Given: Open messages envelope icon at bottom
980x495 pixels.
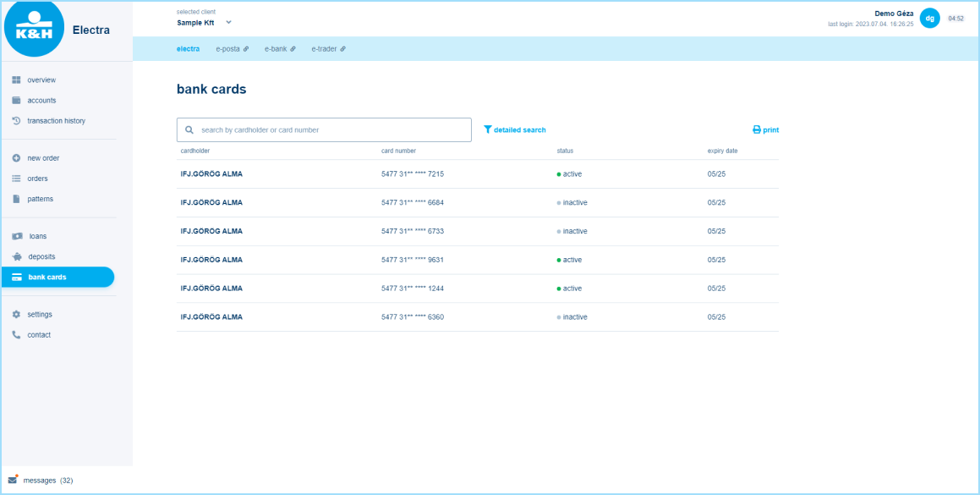Looking at the screenshot, I should coord(13,480).
